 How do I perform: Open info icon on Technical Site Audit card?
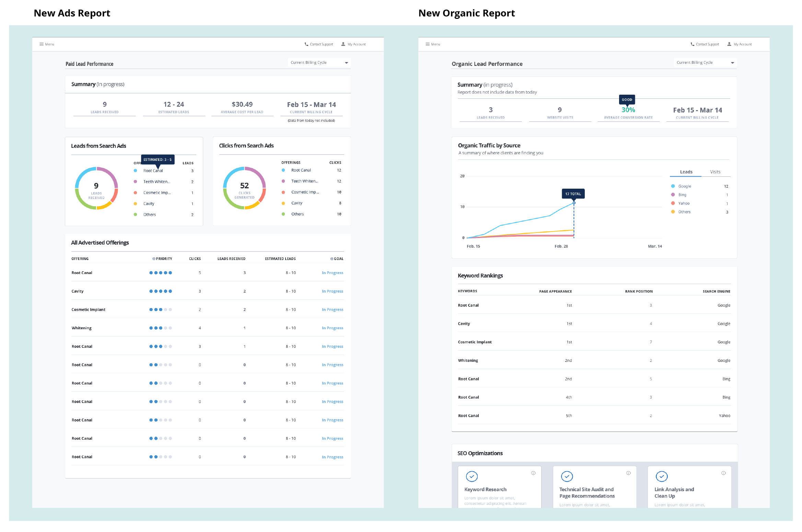pos(628,473)
